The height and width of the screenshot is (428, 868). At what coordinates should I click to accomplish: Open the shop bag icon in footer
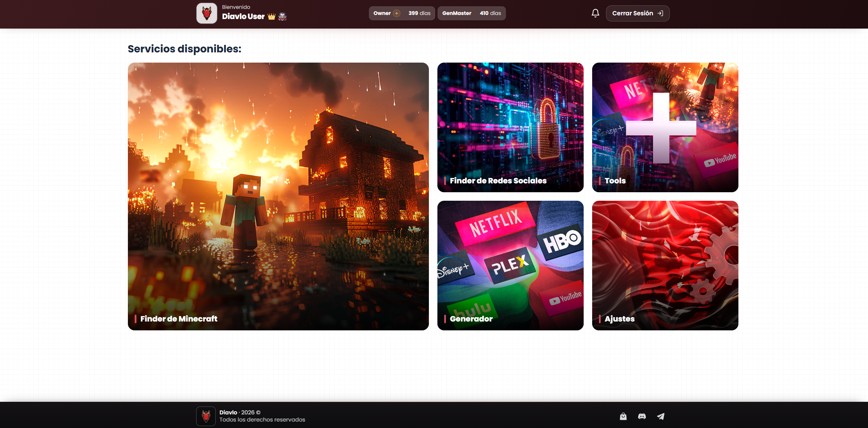click(x=623, y=416)
